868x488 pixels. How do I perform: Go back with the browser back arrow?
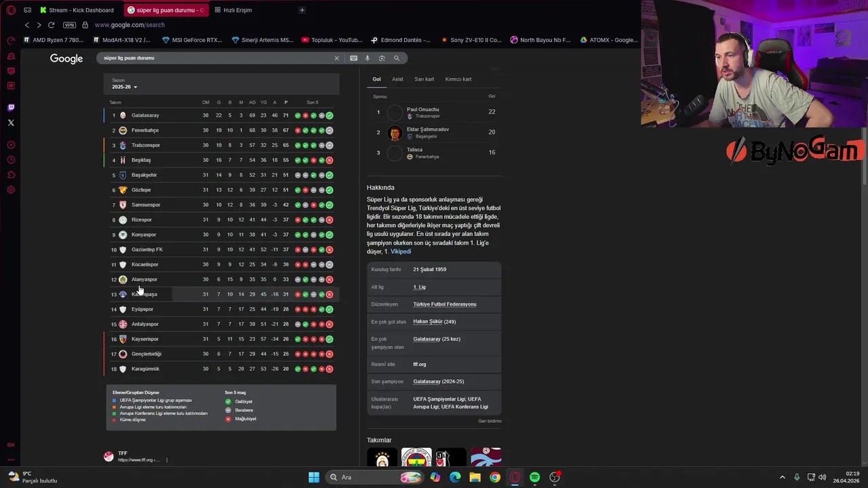pyautogui.click(x=26, y=25)
